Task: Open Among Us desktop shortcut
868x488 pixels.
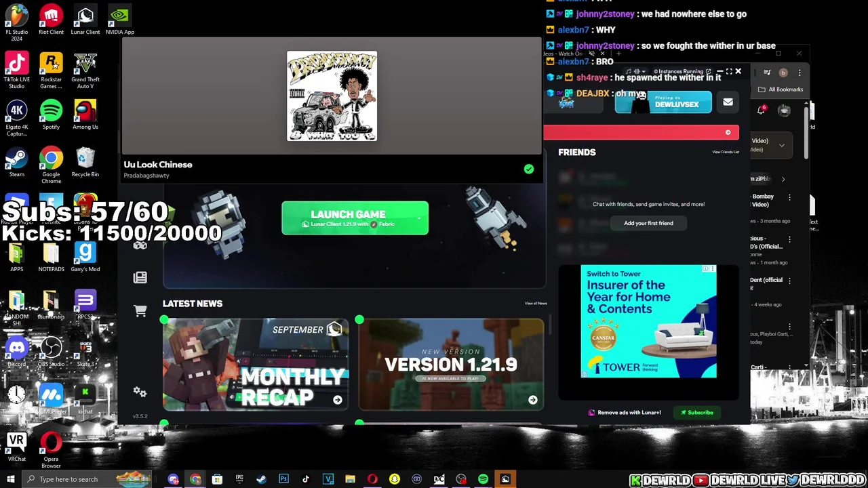Action: pos(85,115)
